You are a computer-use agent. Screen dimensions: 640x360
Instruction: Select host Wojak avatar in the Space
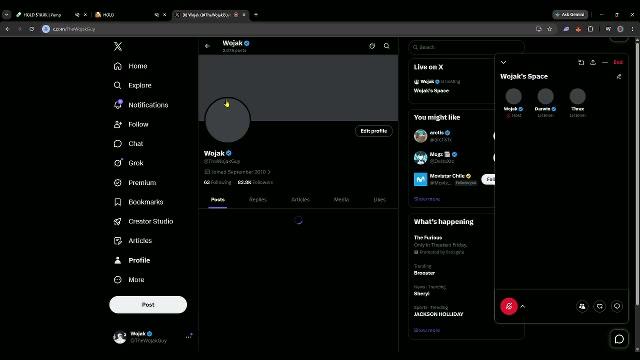[513, 96]
